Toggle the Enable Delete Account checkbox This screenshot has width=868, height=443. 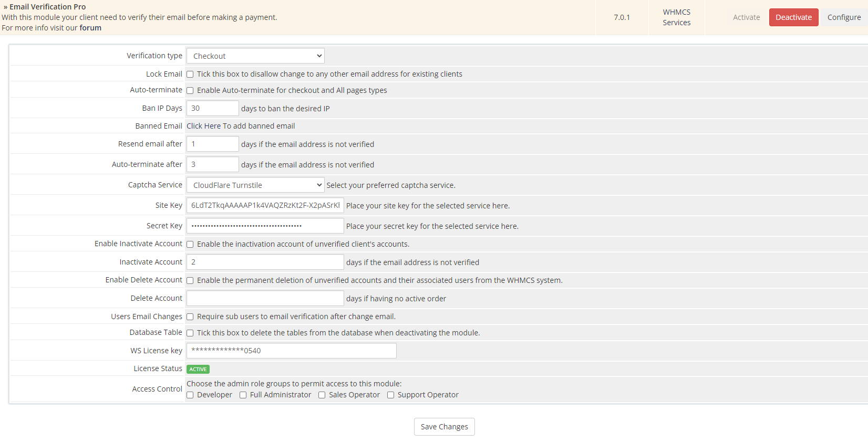pyautogui.click(x=190, y=281)
